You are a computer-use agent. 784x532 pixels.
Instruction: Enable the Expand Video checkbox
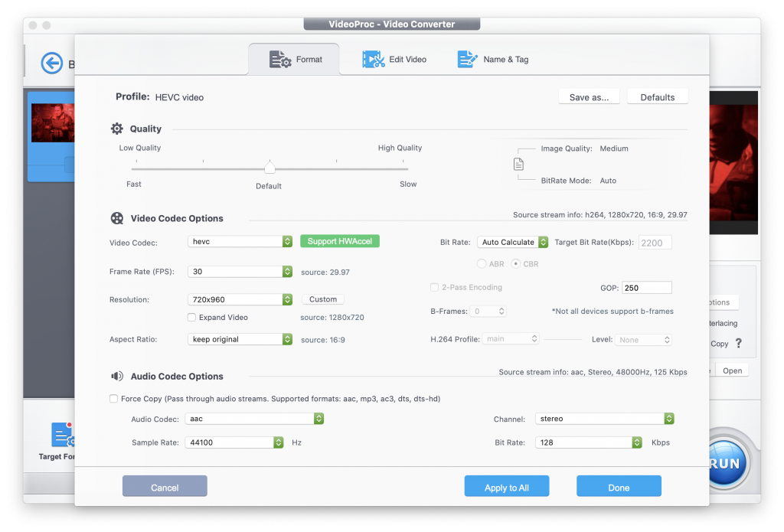pyautogui.click(x=191, y=317)
